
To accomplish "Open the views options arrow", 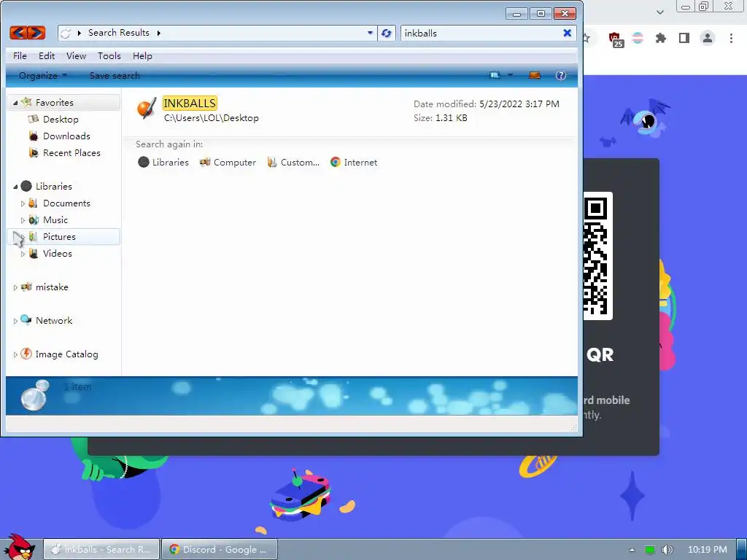I will pos(510,75).
